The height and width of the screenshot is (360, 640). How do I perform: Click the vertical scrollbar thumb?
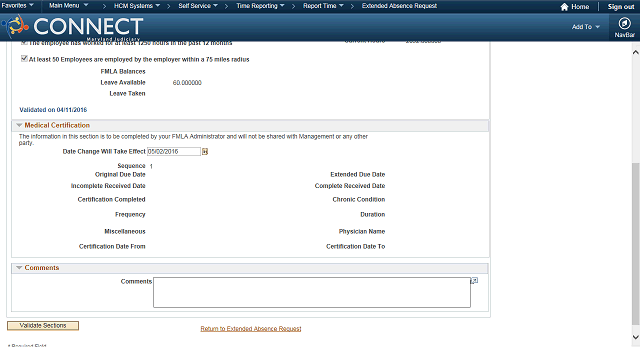click(636, 243)
